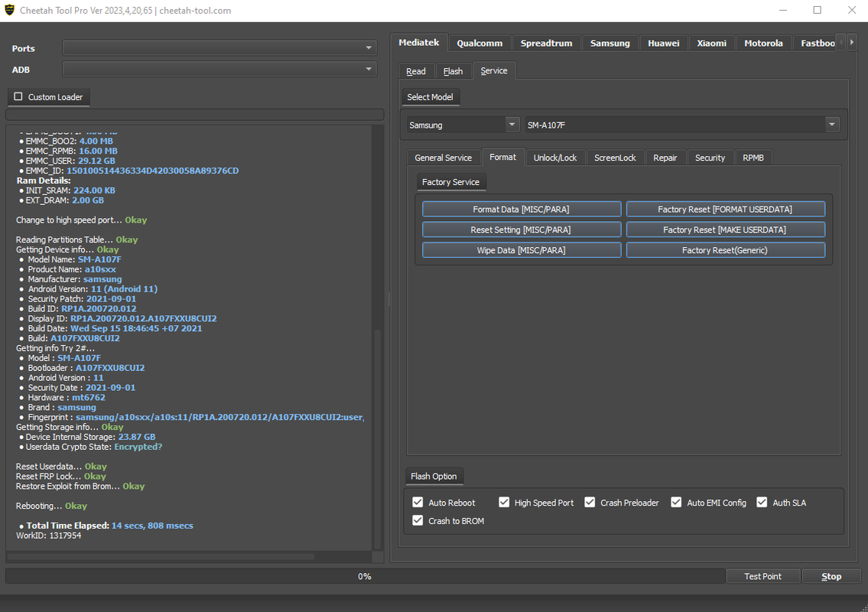Uncheck the Auth SLA option

[x=762, y=503]
